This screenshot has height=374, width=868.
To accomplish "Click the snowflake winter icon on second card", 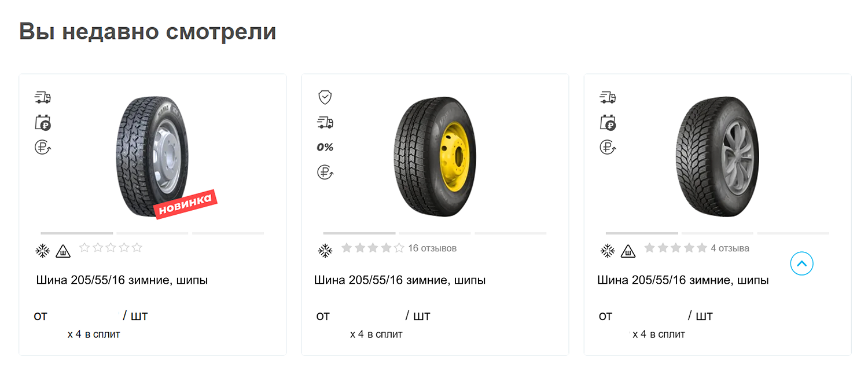I will tap(325, 251).
